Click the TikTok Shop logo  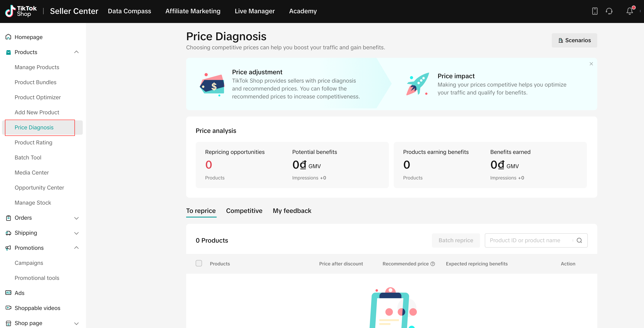coord(21,11)
